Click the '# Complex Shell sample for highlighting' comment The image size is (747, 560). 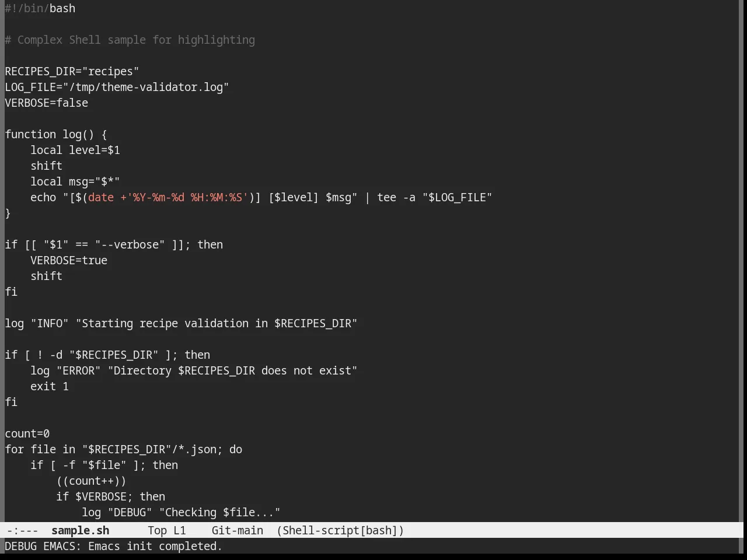130,40
